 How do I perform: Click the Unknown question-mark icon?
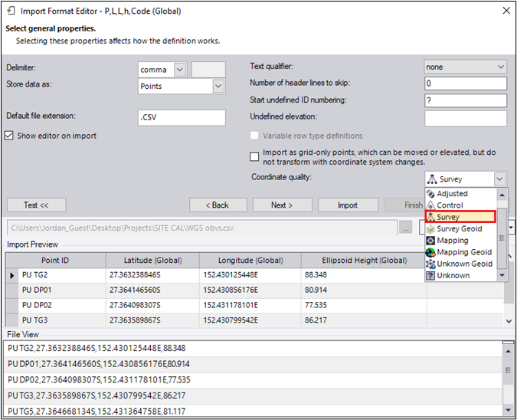click(x=430, y=275)
